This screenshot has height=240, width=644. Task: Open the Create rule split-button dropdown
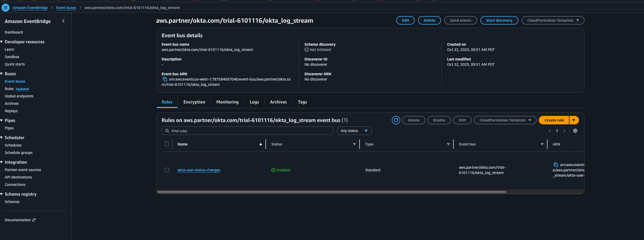(x=574, y=120)
